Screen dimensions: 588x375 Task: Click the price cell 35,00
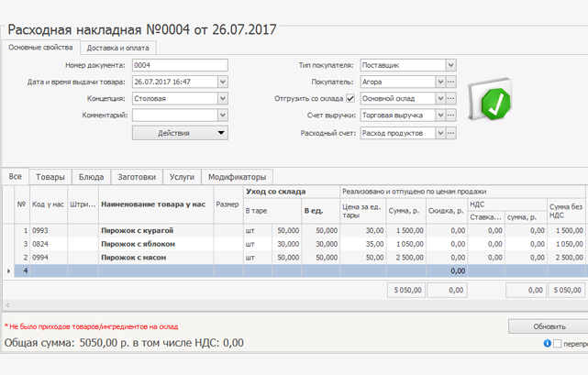(x=363, y=244)
